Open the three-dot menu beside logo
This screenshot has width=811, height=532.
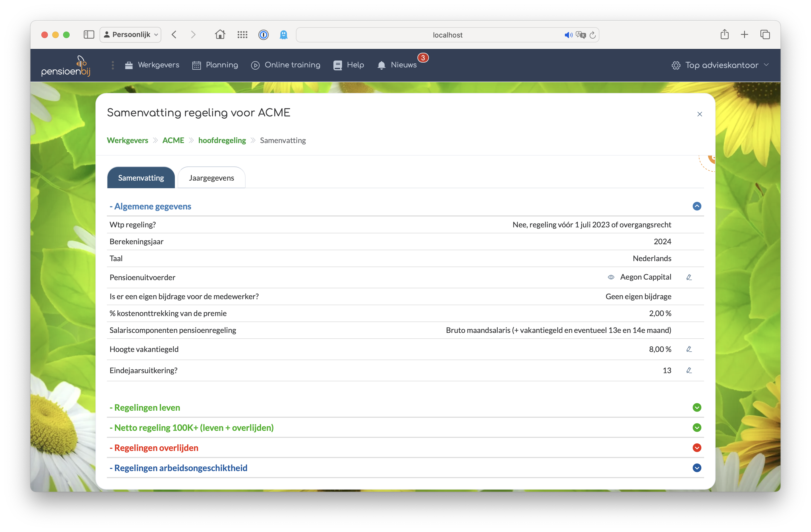point(113,65)
